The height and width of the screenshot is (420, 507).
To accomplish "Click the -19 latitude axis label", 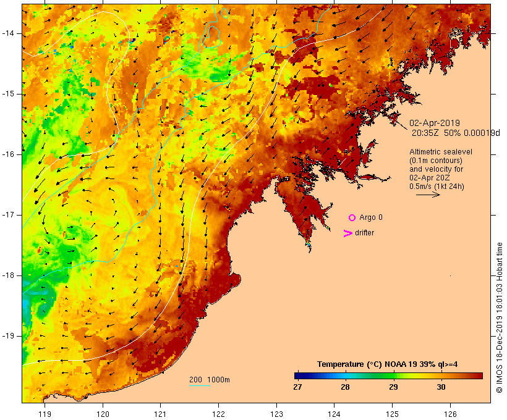I will tap(8, 336).
